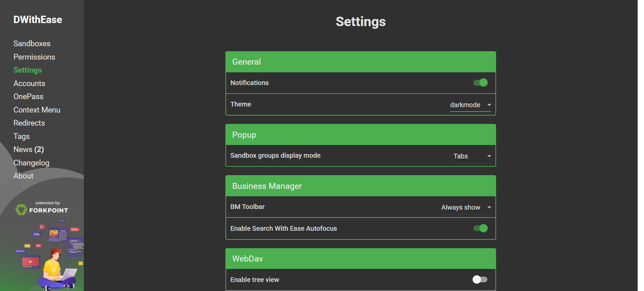
Task: Click the DWithEase title in sidebar
Action: (x=37, y=20)
